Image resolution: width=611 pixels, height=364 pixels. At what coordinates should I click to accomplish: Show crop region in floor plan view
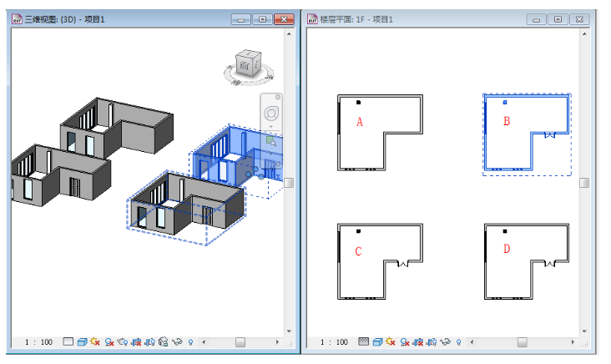[432, 342]
